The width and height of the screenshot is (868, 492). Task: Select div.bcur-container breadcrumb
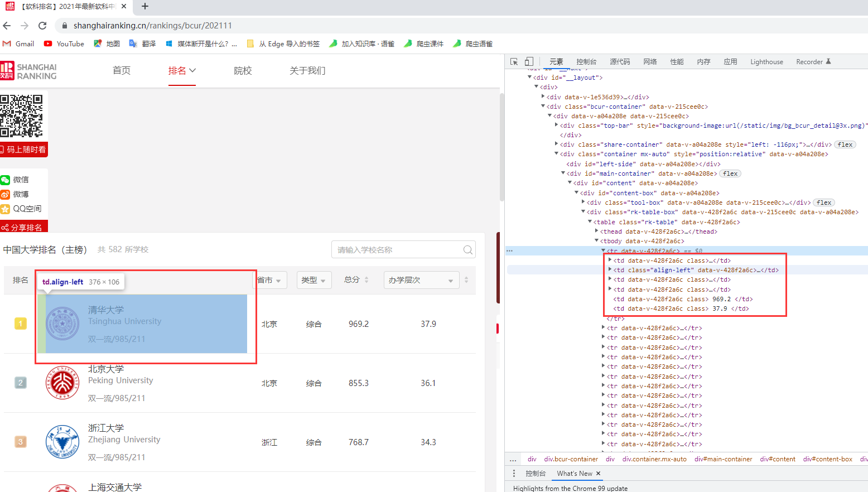[x=571, y=459]
